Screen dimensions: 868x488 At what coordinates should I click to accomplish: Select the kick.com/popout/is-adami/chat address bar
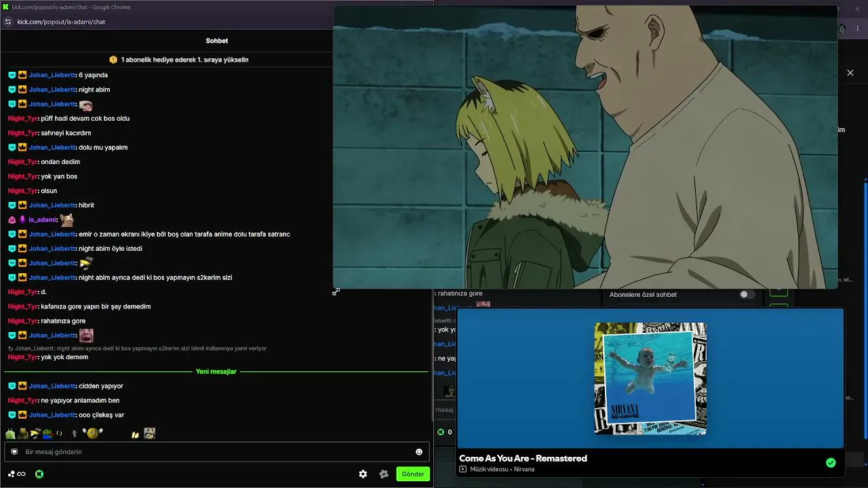tap(61, 22)
